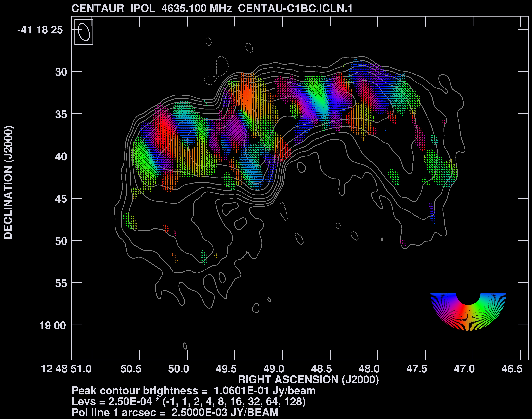The height and width of the screenshot is (419, 532).
Task: Click the 'Levs = 2.50E-04' caption line
Action: pyautogui.click(x=189, y=402)
